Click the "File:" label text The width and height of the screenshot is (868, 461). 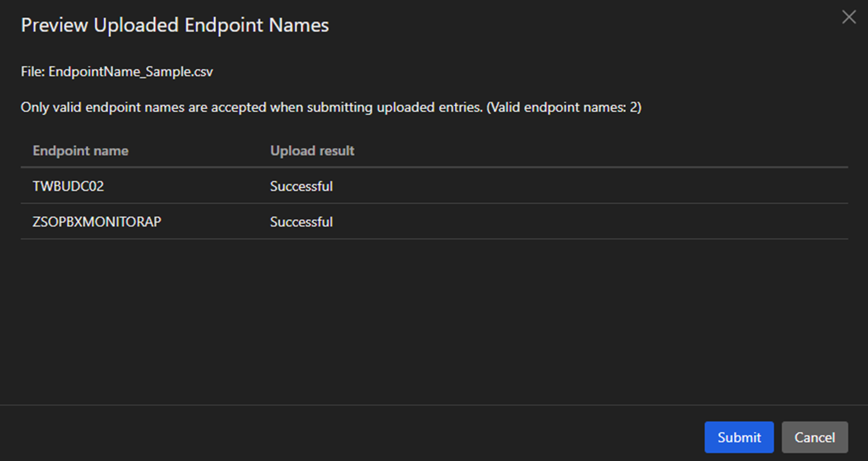tap(33, 72)
